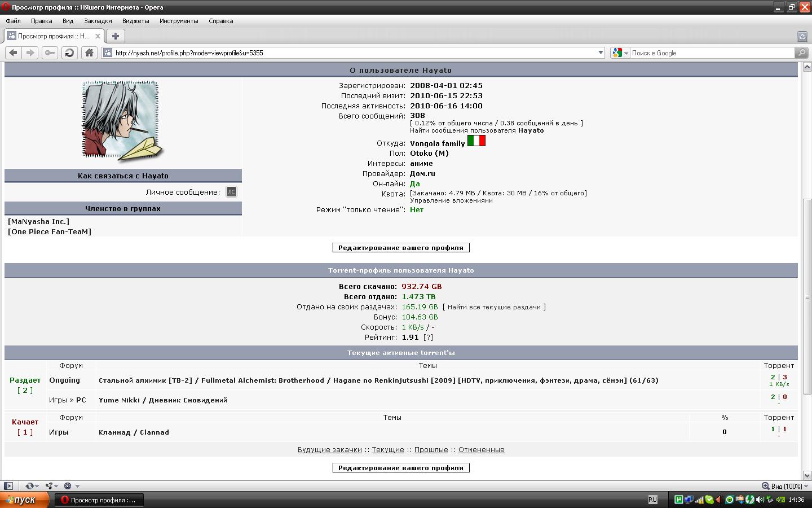812x508 pixels.
Task: Click the scrollbar down arrow
Action: click(x=807, y=475)
